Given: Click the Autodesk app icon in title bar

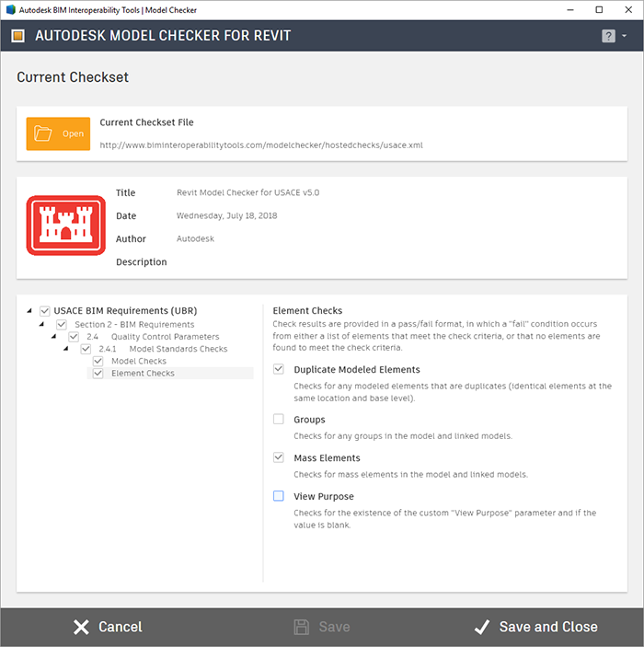Looking at the screenshot, I should pyautogui.click(x=11, y=9).
